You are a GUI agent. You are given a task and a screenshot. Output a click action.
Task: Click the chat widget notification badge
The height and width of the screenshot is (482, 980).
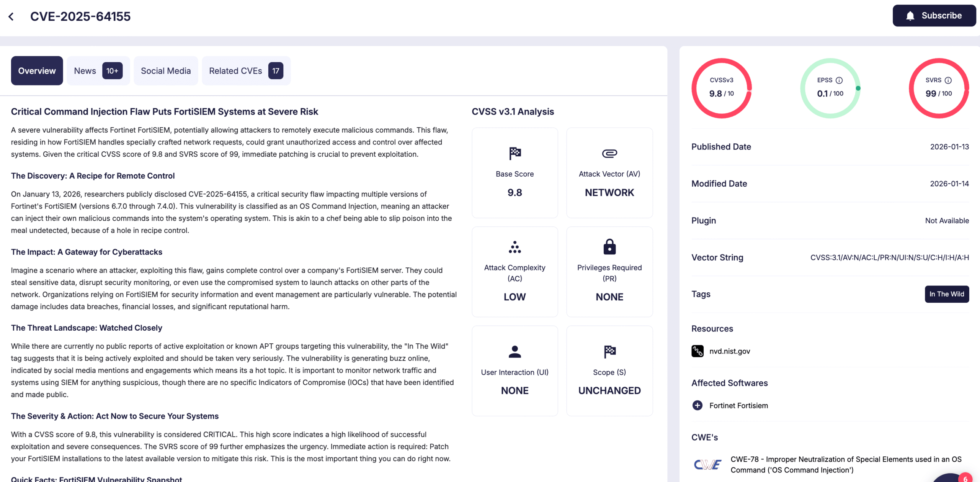coord(965,478)
